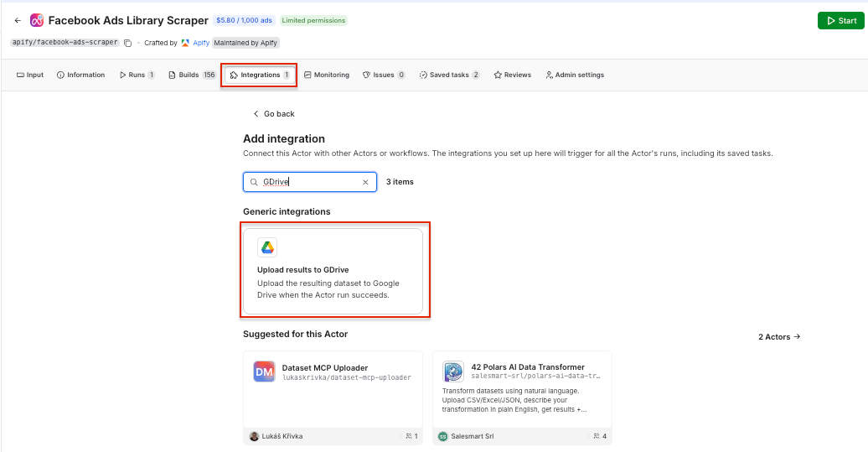This screenshot has height=452, width=868.
Task: Click the back arrow beside the Actor title
Action: point(18,20)
